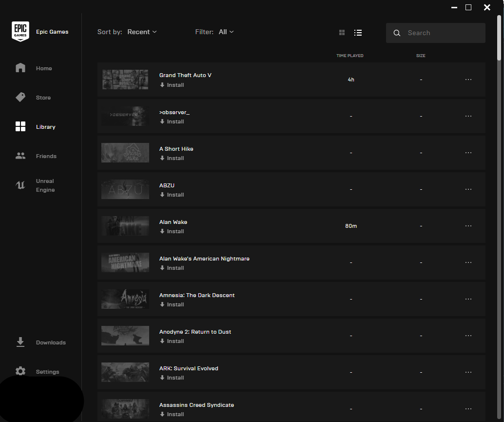Viewport: 504px width, 422px height.
Task: Click the 4h time played value
Action: pyautogui.click(x=350, y=80)
